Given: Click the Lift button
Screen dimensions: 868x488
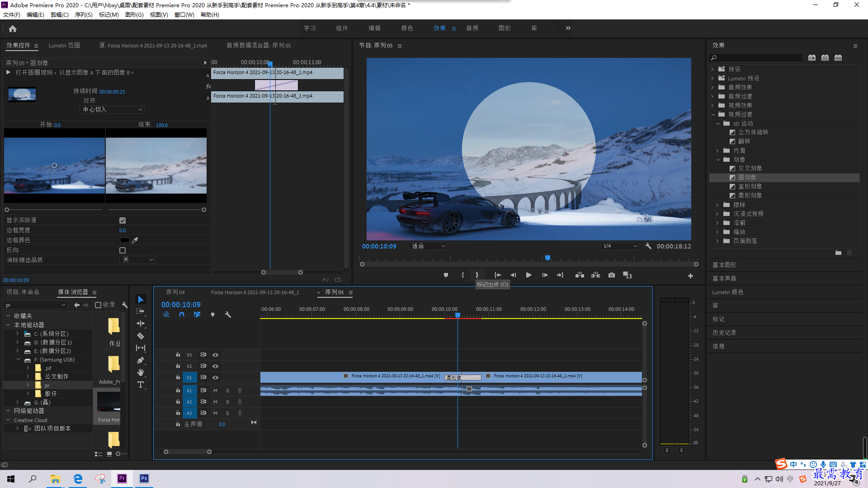Looking at the screenshot, I should [x=580, y=275].
